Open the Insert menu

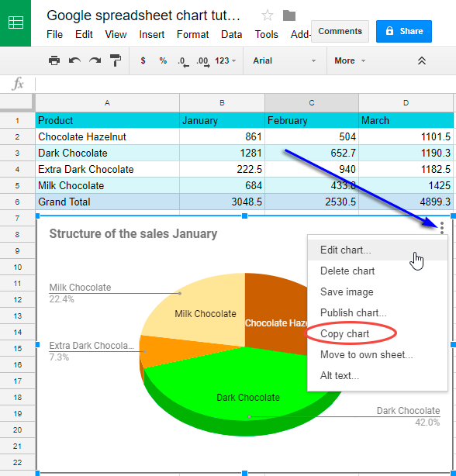pos(151,35)
